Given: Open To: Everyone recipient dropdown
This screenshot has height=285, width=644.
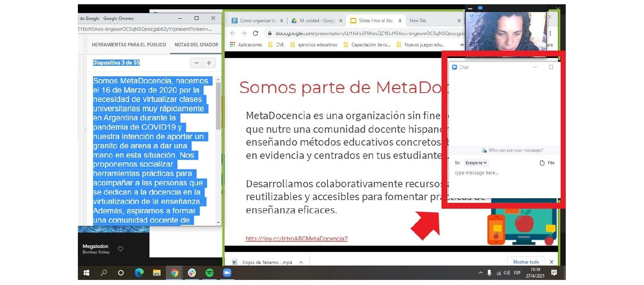Looking at the screenshot, I should click(x=476, y=163).
